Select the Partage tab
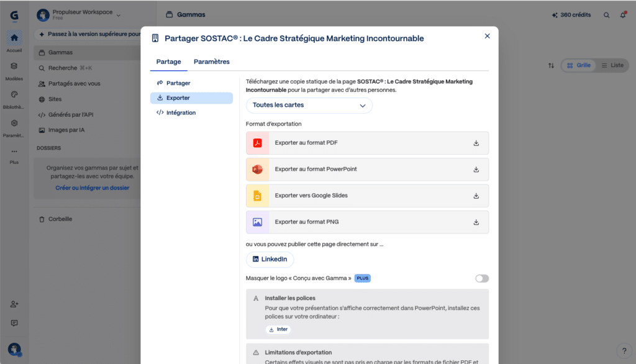636x364 pixels. 169,61
